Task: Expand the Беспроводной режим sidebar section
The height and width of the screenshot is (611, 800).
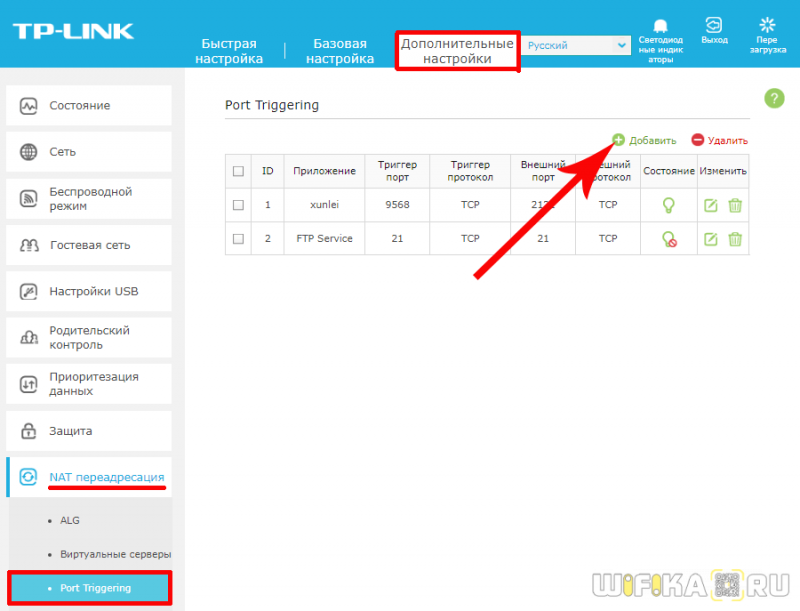Action: 89,198
